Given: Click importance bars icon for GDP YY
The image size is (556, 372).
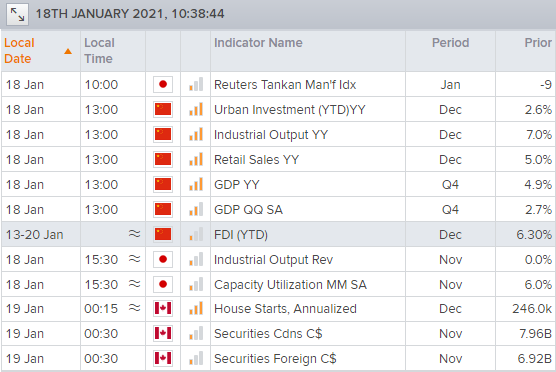Looking at the screenshot, I should pos(196,184).
